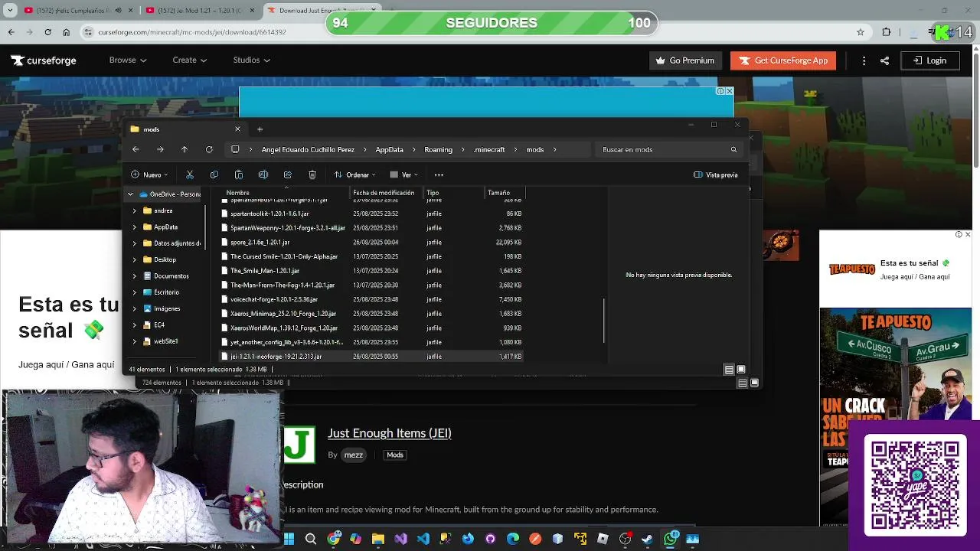The image size is (980, 551).
Task: Open the Ordenar dropdown
Action: 354,174
